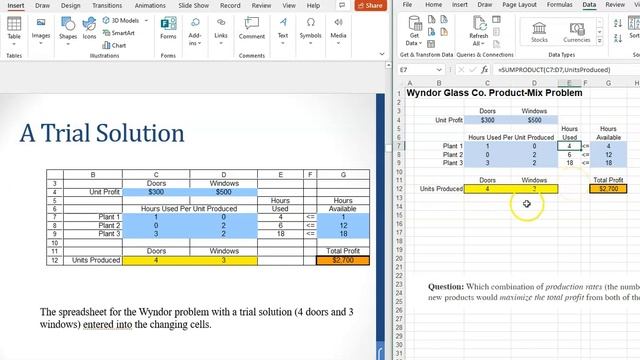Click the Queries & Connections pane icon
The height and width of the screenshot is (360, 640).
[496, 20]
